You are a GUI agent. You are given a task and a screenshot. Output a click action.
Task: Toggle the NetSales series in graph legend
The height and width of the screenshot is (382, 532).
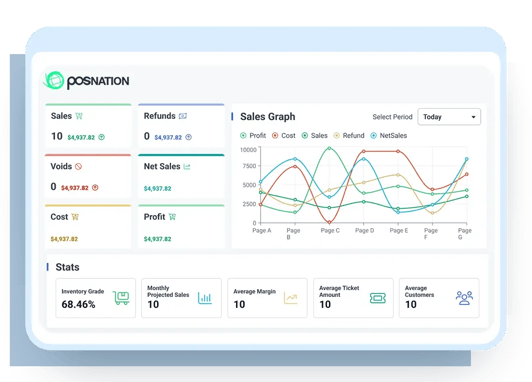click(x=389, y=136)
